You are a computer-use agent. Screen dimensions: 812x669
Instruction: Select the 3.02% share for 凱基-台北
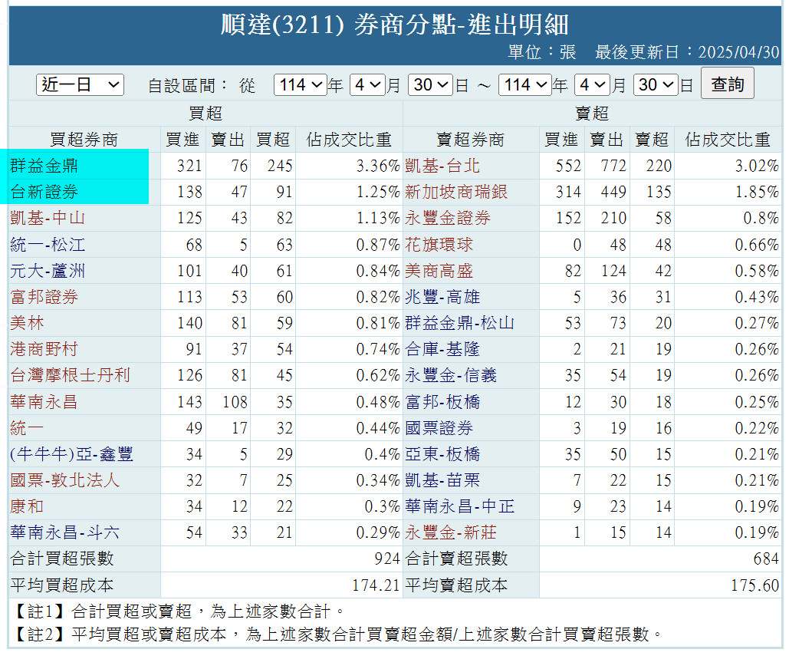tap(757, 166)
